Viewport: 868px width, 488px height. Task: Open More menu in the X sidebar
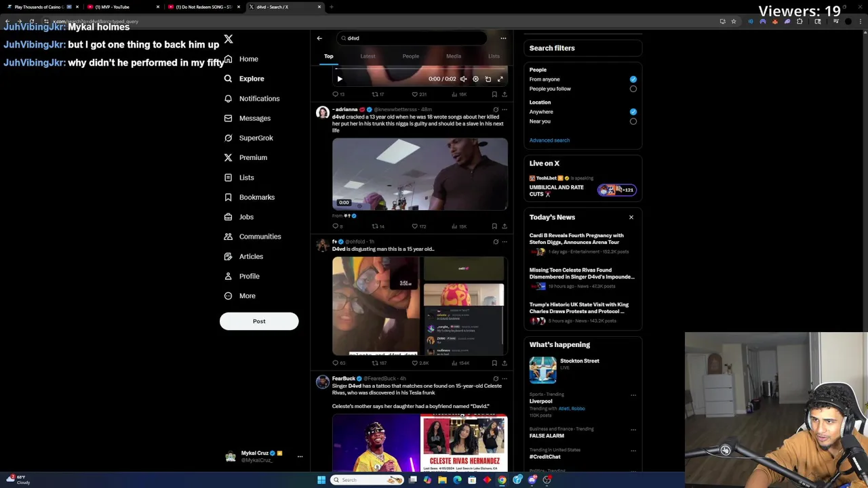(240, 296)
